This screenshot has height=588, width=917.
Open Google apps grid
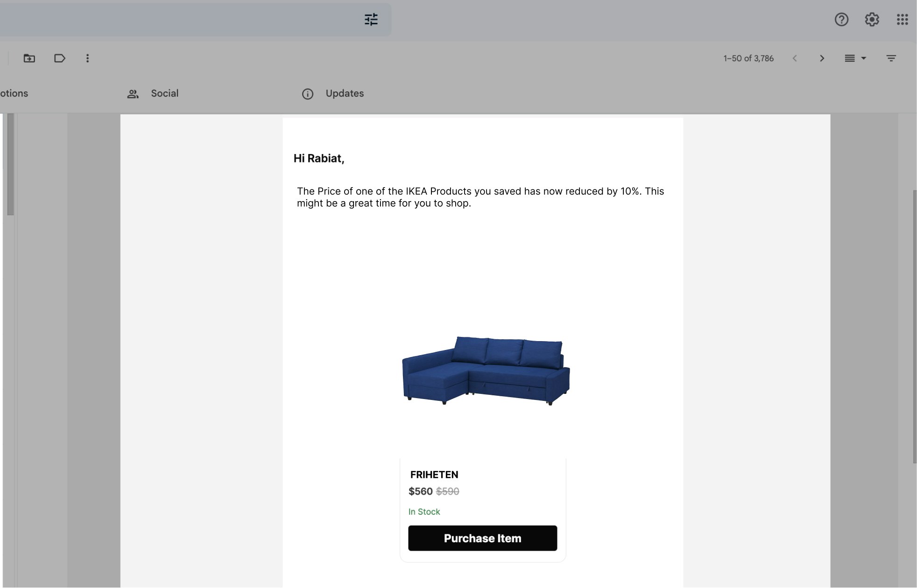[x=902, y=20]
